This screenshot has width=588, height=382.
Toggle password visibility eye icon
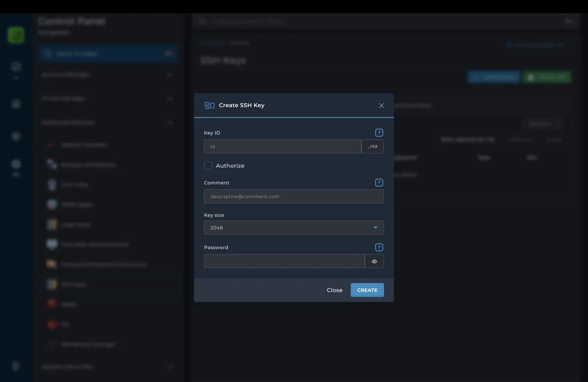374,261
